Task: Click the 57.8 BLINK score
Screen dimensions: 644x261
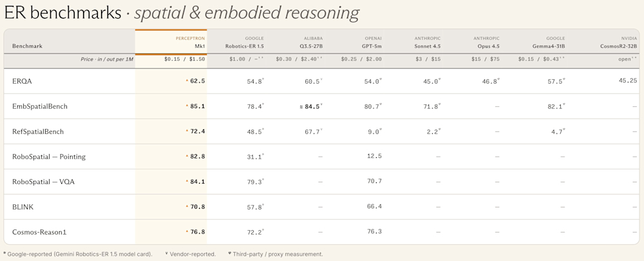Action: (x=254, y=207)
